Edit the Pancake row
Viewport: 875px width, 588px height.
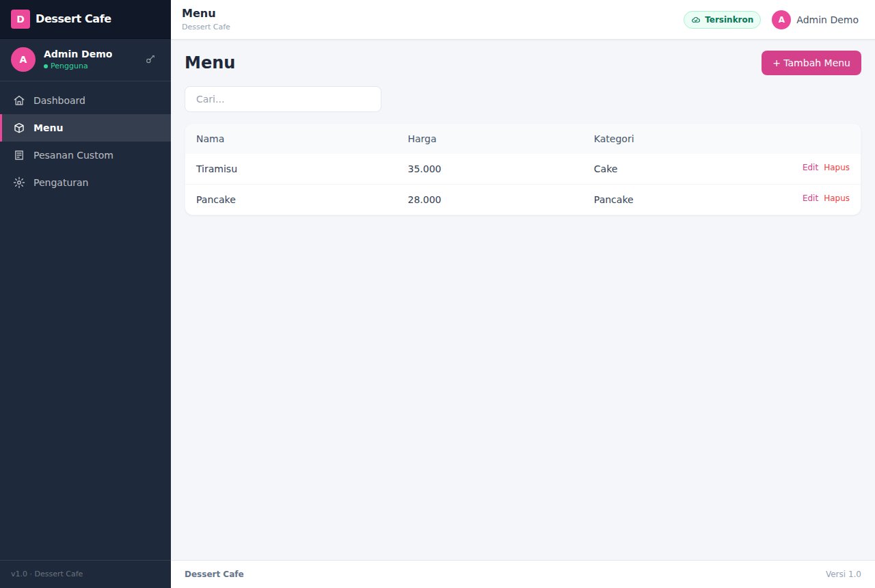point(810,198)
